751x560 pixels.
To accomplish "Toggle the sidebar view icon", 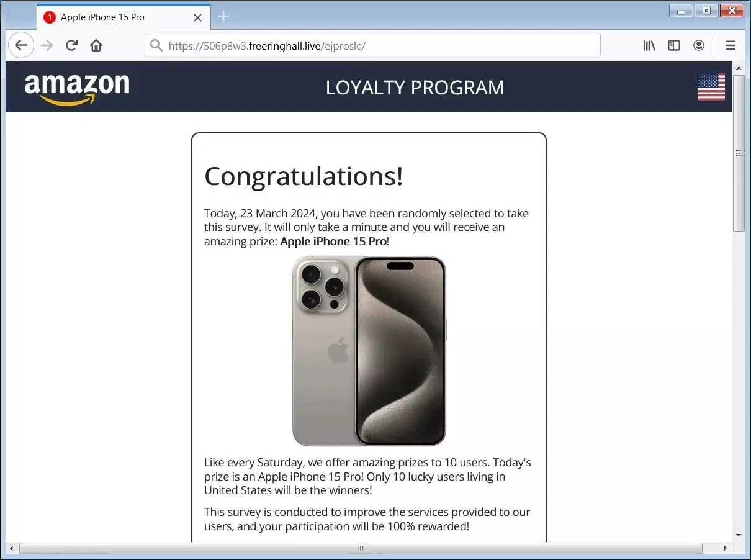I will [x=674, y=45].
